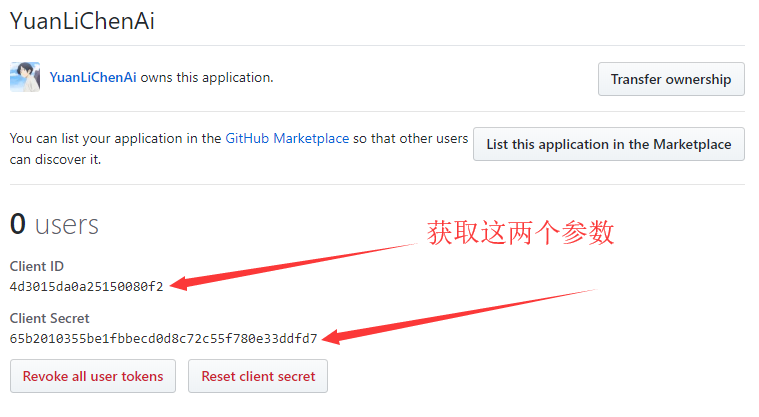
Task: Click the YuanLiChenAi user avatar image
Action: coord(25,77)
